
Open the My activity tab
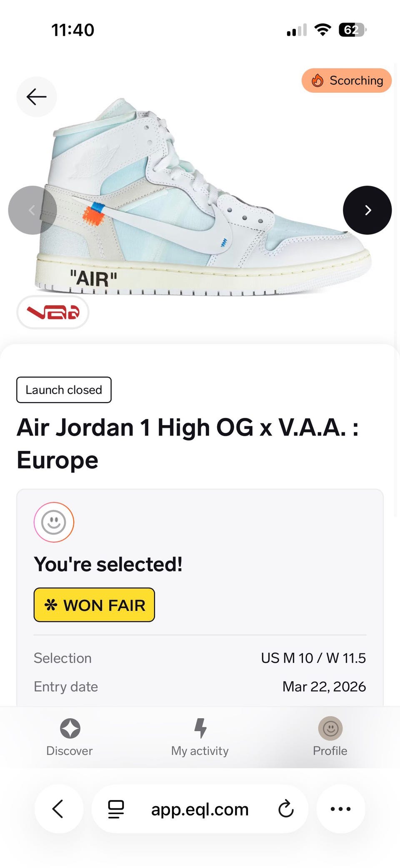[x=200, y=737]
